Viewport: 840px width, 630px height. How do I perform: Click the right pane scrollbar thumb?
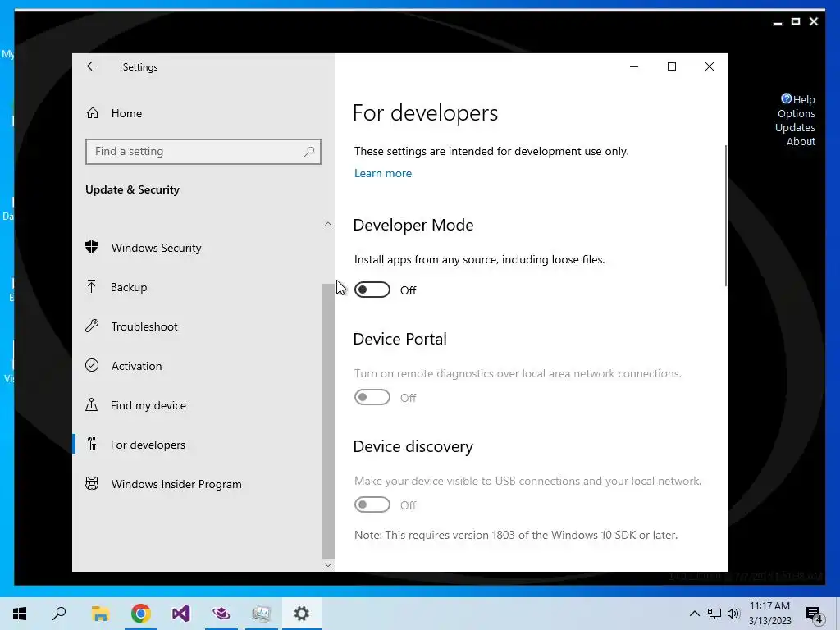pyautogui.click(x=726, y=216)
